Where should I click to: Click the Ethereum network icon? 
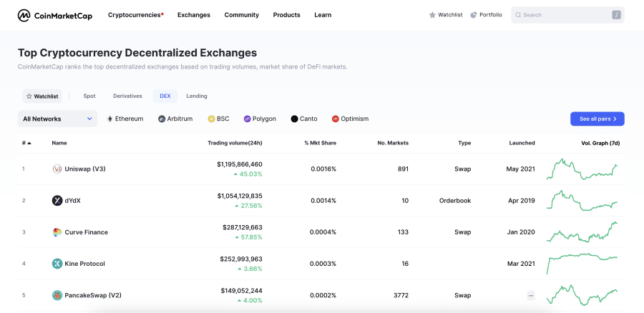(x=109, y=119)
